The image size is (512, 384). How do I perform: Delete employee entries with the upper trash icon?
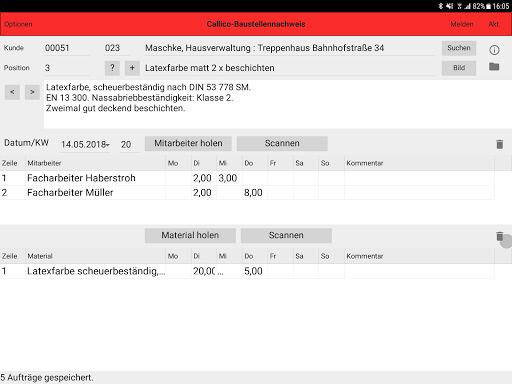pos(499,144)
